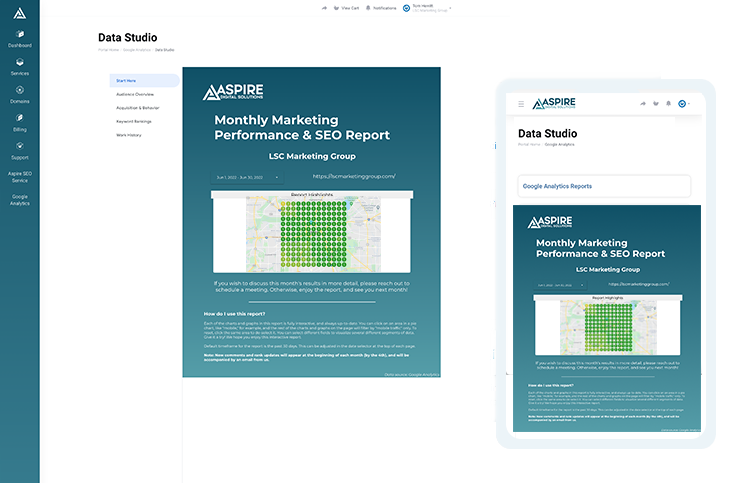731x483 pixels.
Task: Open Domains in the sidebar
Action: [x=20, y=95]
